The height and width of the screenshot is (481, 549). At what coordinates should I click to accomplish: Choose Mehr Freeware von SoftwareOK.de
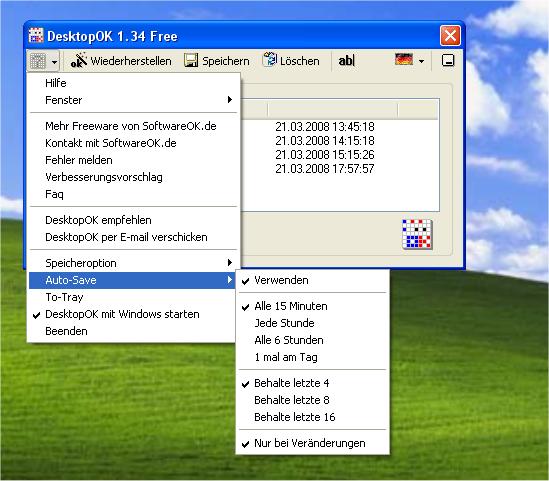(x=133, y=126)
